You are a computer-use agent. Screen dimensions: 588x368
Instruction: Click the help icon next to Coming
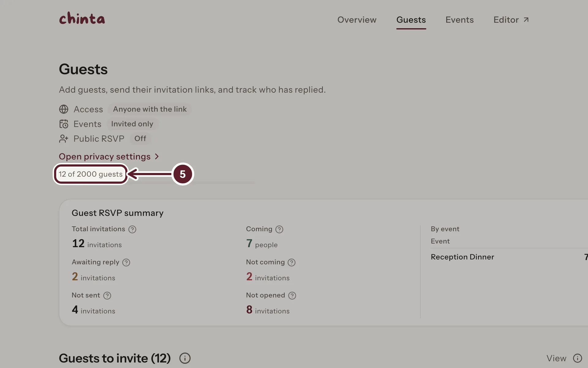(279, 229)
